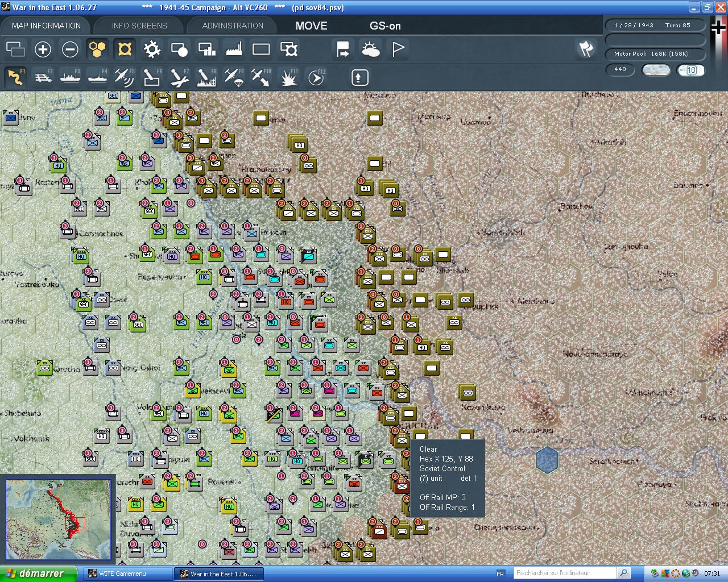This screenshot has height=582, width=728.
Task: Select Bomb unit mode (F6)
Action: tap(152, 77)
